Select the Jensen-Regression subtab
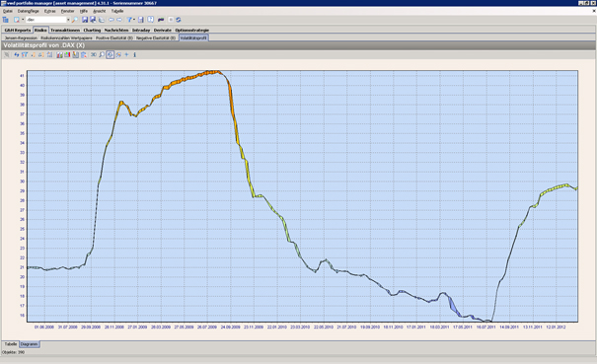Screen dimensions: 597x364 click(x=21, y=38)
